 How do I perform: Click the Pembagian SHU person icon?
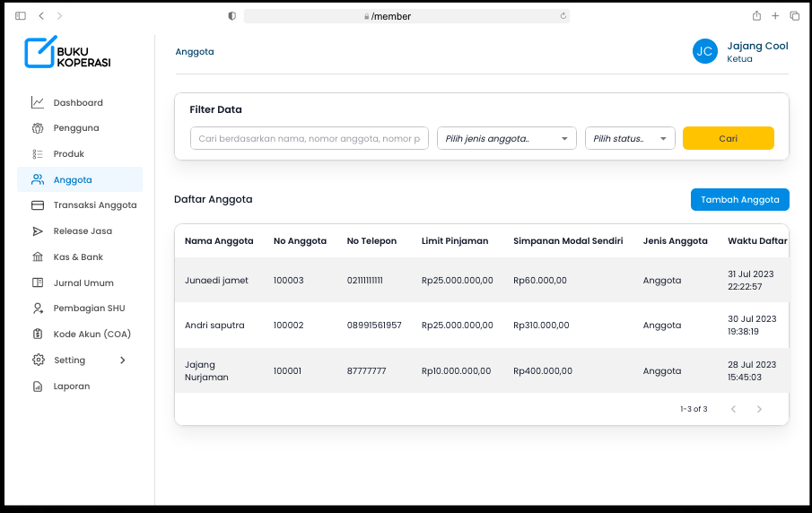click(38, 309)
